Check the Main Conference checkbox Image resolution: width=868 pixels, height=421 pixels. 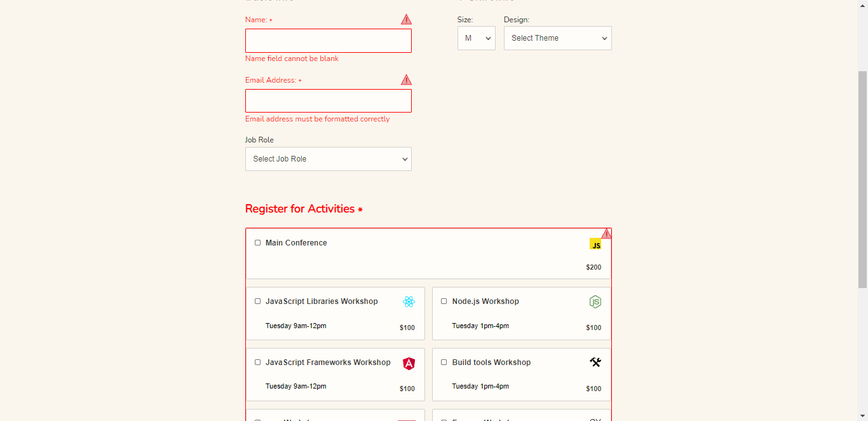(x=257, y=242)
